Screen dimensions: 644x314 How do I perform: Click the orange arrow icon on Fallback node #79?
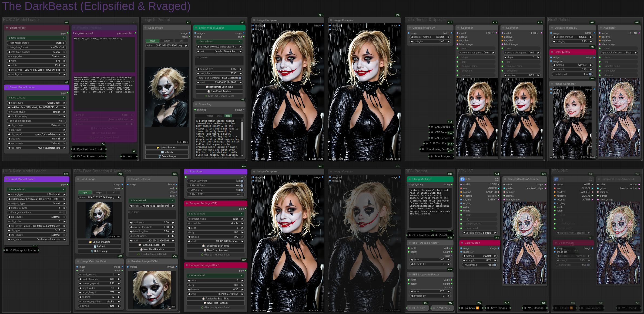tap(478, 308)
